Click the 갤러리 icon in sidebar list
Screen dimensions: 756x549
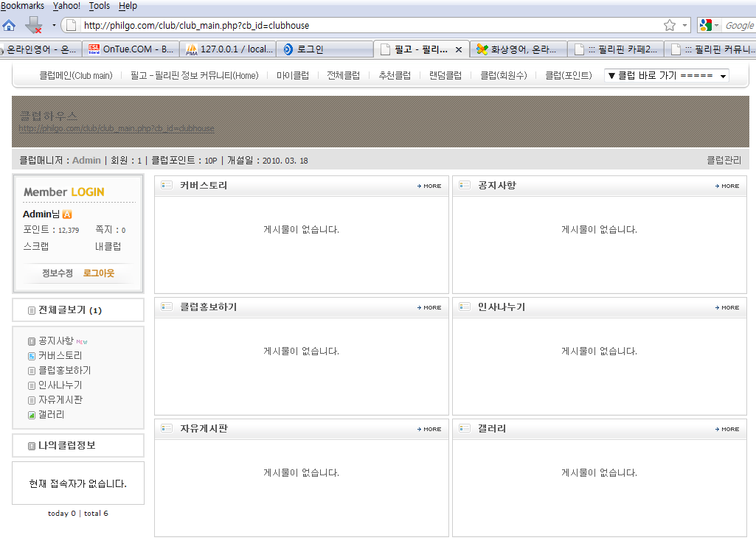(32, 415)
